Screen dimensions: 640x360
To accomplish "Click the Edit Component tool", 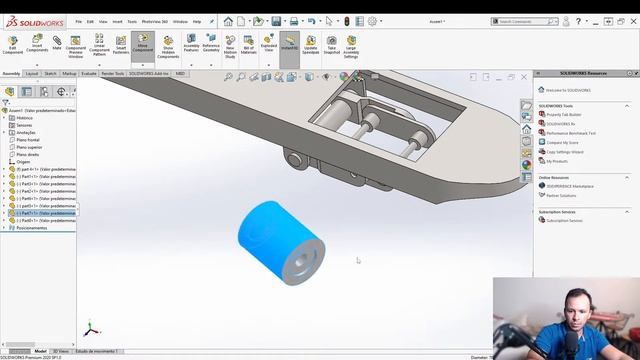I will click(x=13, y=44).
